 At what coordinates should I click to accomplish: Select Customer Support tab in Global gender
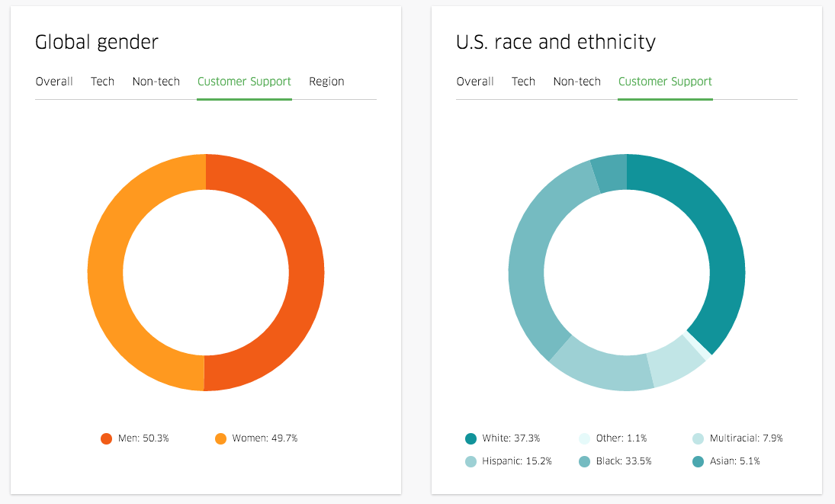coord(244,82)
